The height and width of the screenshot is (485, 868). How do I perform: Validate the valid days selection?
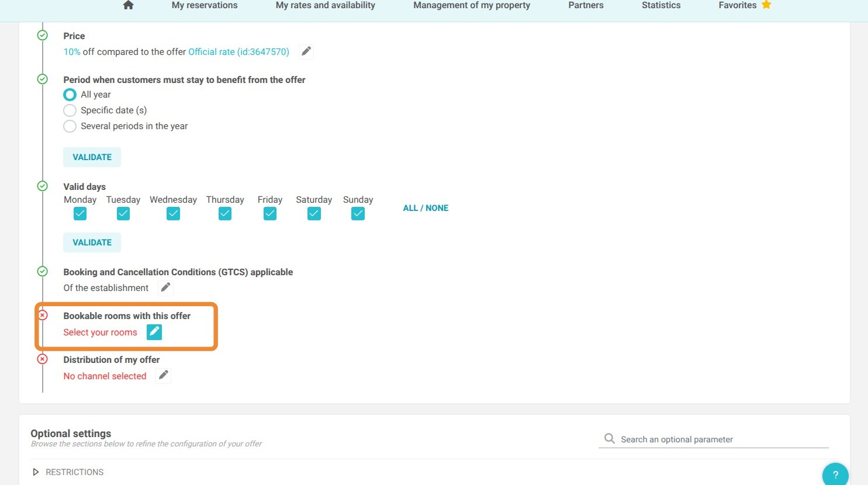click(92, 243)
